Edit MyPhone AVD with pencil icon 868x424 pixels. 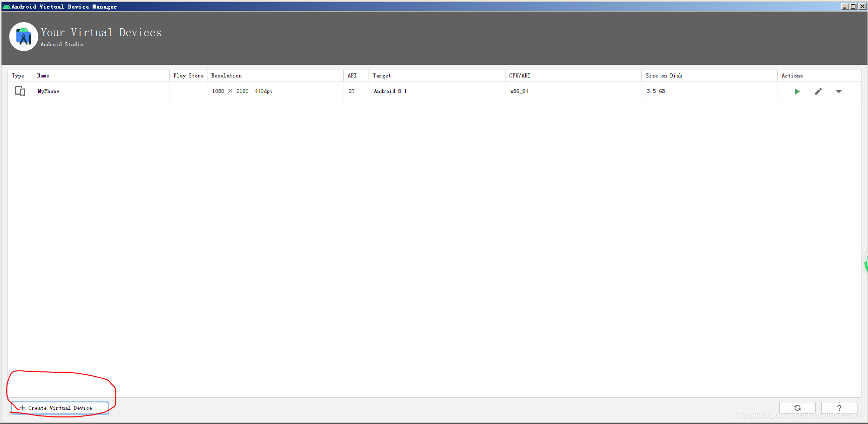pyautogui.click(x=818, y=92)
